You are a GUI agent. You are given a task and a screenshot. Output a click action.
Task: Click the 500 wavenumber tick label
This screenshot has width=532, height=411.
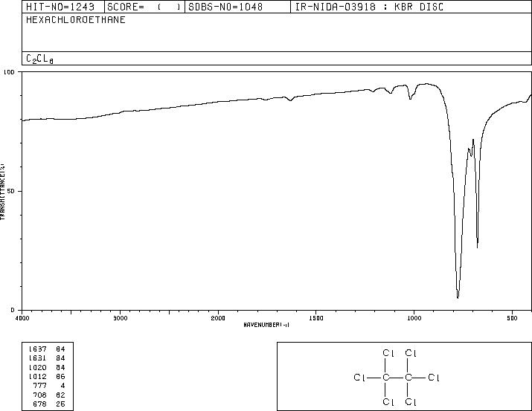(513, 318)
